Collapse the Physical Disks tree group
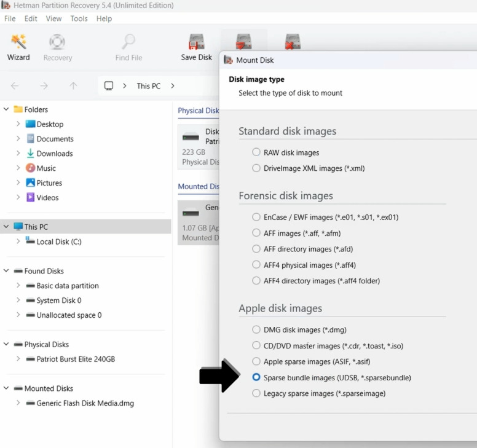Screen dimensions: 477x448 [x=6, y=344]
